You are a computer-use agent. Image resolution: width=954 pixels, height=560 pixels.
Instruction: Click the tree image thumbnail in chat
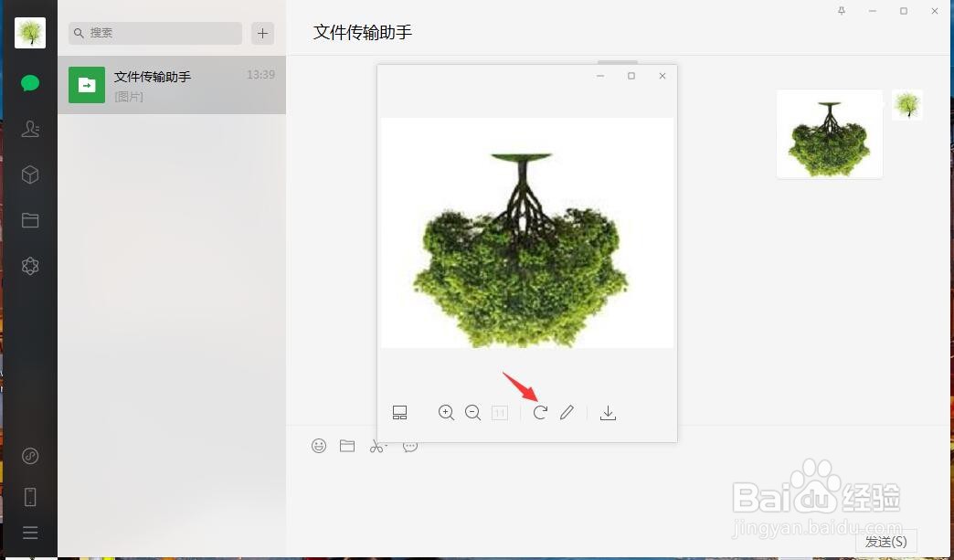[x=828, y=133]
